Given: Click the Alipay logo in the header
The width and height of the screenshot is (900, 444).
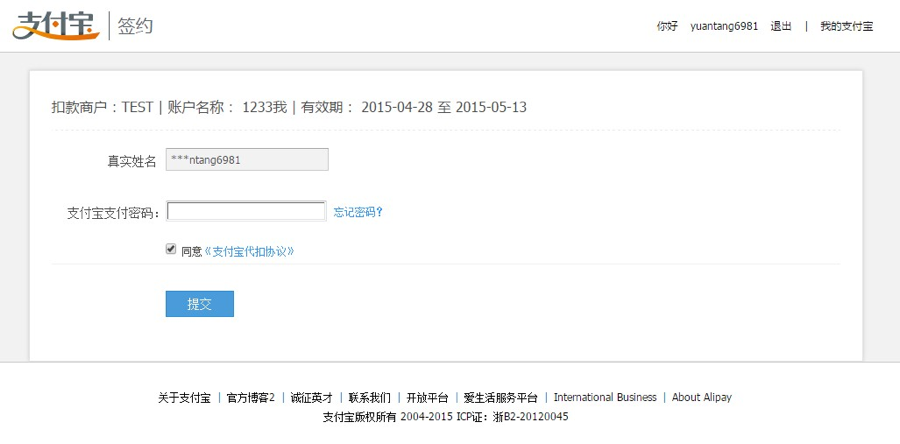Looking at the screenshot, I should pos(55,25).
